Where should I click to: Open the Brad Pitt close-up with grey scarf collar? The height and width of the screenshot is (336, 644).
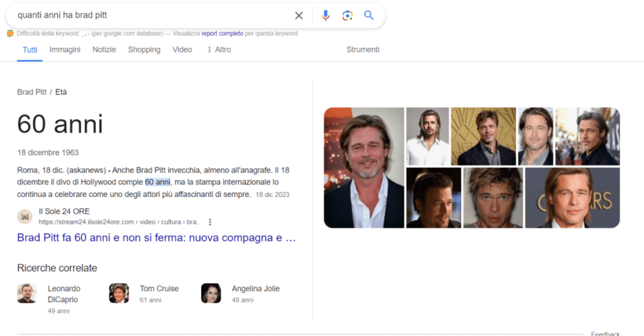point(536,137)
